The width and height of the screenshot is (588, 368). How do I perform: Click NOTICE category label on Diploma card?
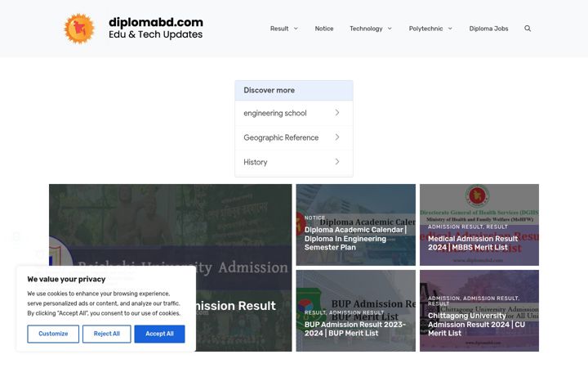click(x=314, y=218)
